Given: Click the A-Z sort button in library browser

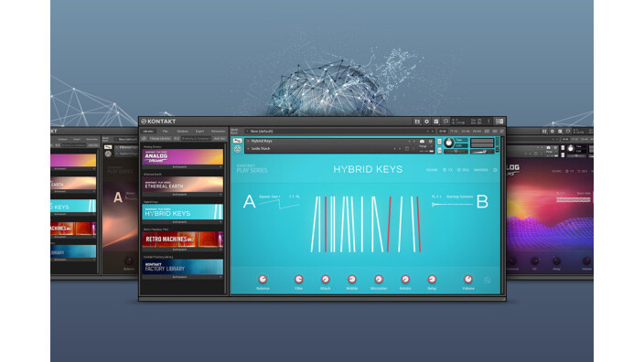Looking at the screenshot, I should 177,139.
